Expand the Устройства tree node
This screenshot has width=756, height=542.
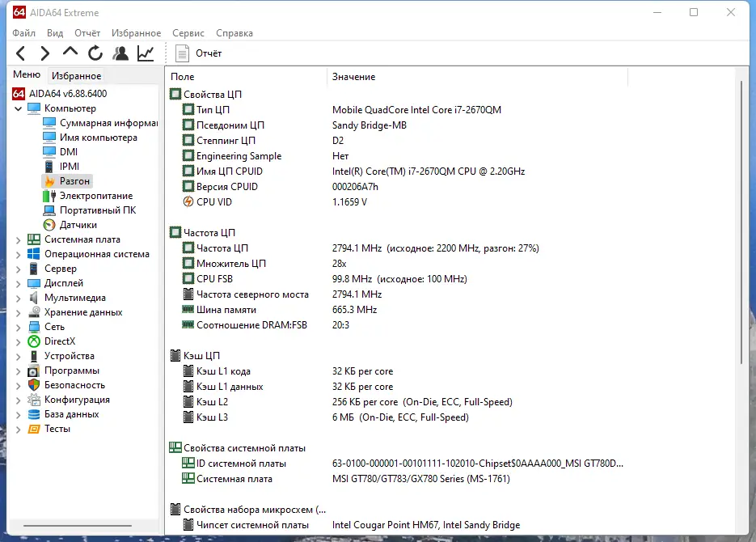pyautogui.click(x=19, y=357)
